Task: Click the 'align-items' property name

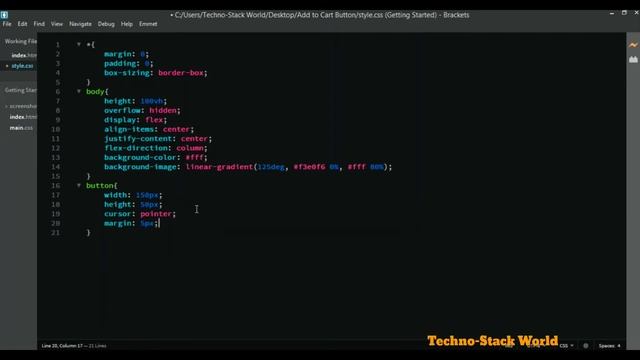Action: click(129, 129)
